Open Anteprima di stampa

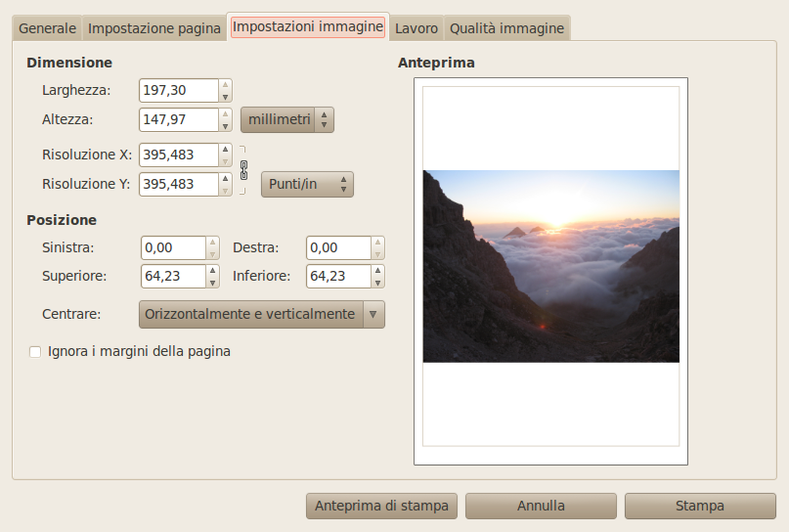pyautogui.click(x=381, y=506)
